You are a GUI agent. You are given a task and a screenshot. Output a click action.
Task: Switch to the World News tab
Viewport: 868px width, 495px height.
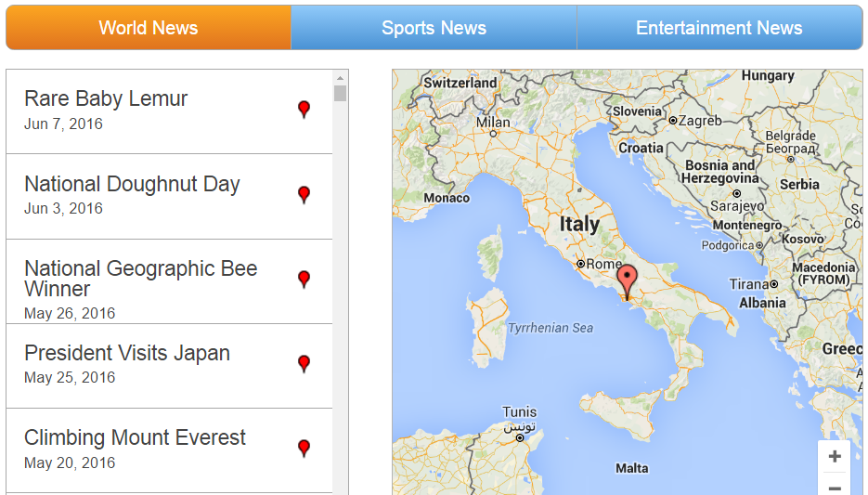pyautogui.click(x=149, y=28)
